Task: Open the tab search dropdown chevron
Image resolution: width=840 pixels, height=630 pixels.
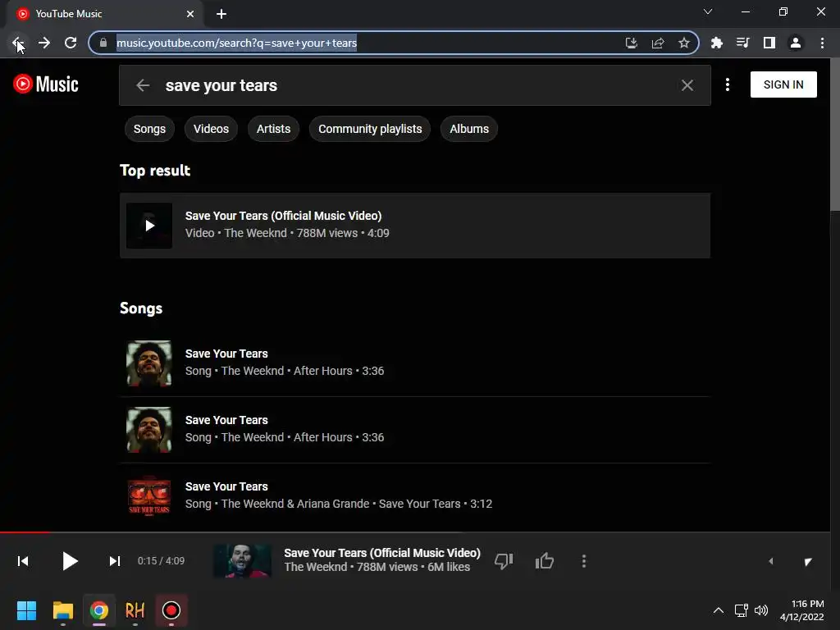Action: [708, 11]
